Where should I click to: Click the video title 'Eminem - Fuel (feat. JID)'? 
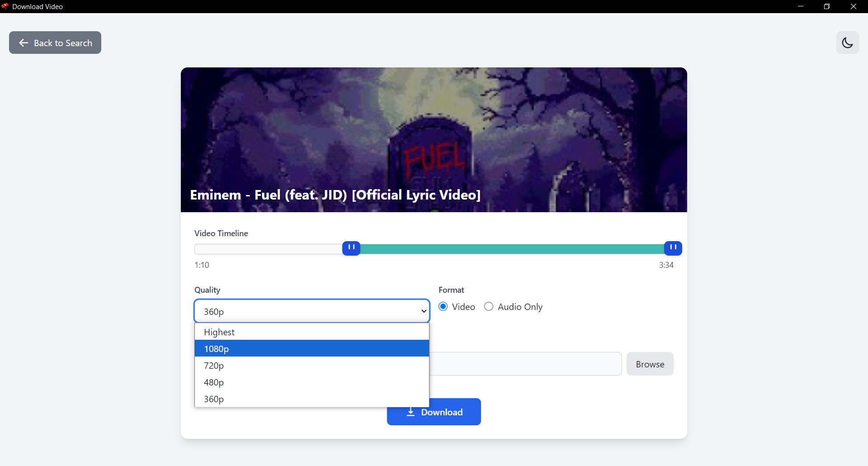point(335,195)
